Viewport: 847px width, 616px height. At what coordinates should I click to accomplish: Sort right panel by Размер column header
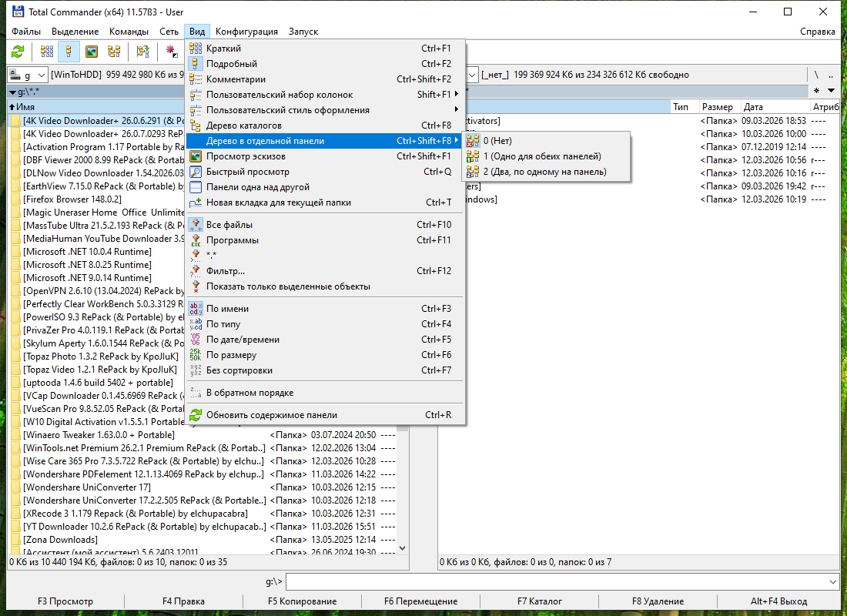tap(718, 107)
